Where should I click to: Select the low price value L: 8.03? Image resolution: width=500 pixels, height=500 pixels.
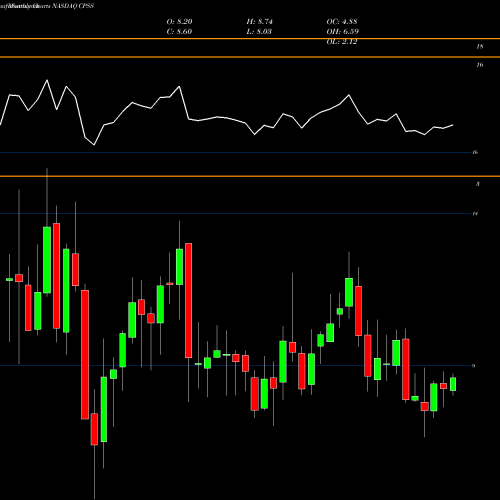tap(259, 32)
